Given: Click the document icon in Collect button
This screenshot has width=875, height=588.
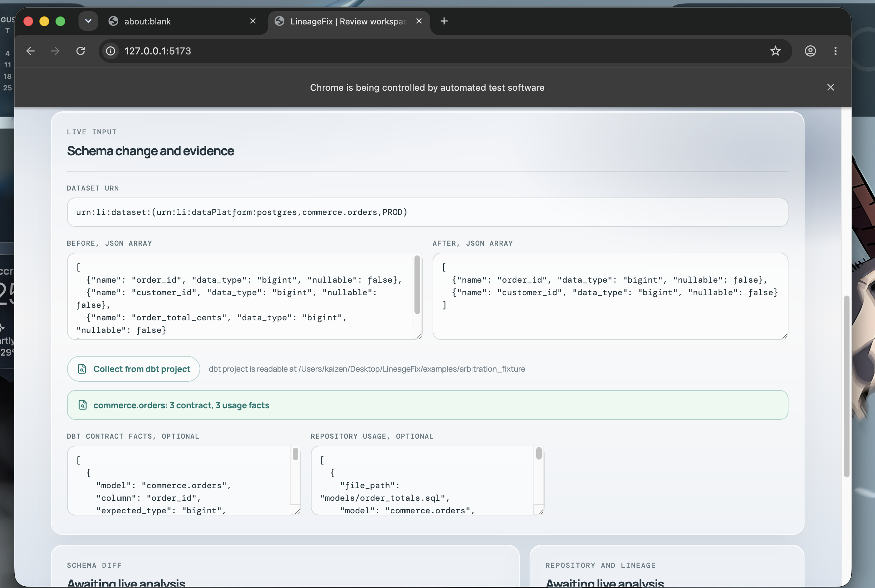Looking at the screenshot, I should 82,369.
